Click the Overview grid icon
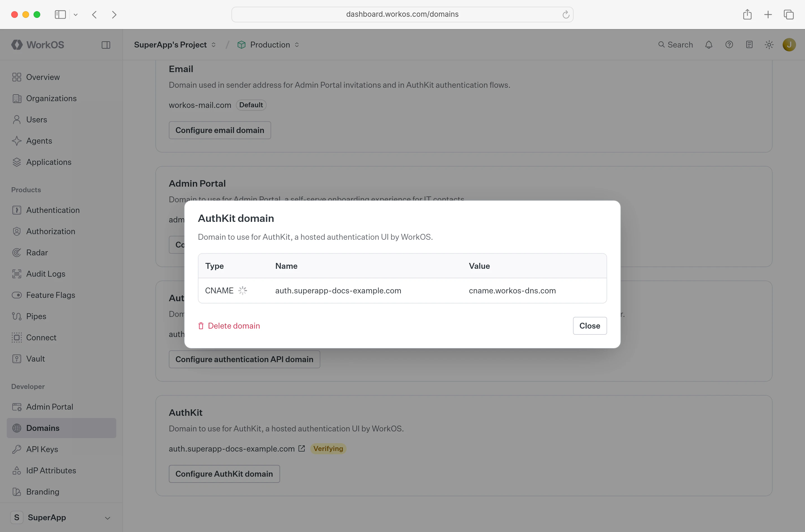The width and height of the screenshot is (805, 532). click(x=16, y=77)
